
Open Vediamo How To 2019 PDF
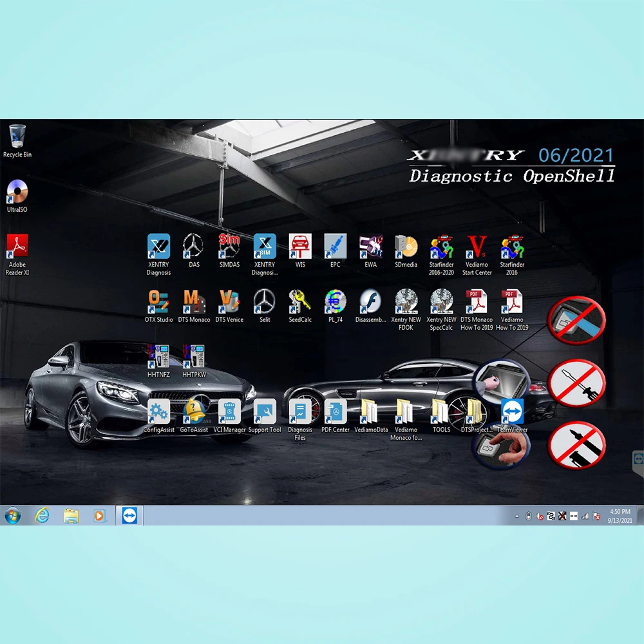[x=512, y=309]
